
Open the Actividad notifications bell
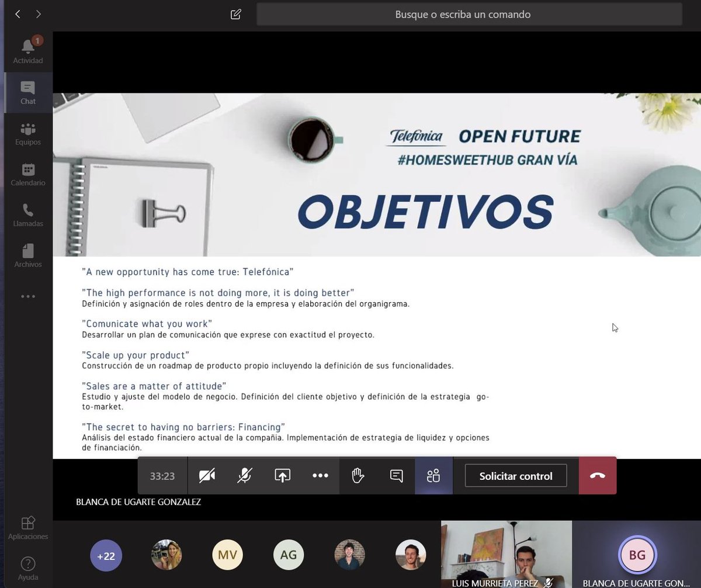click(x=28, y=51)
